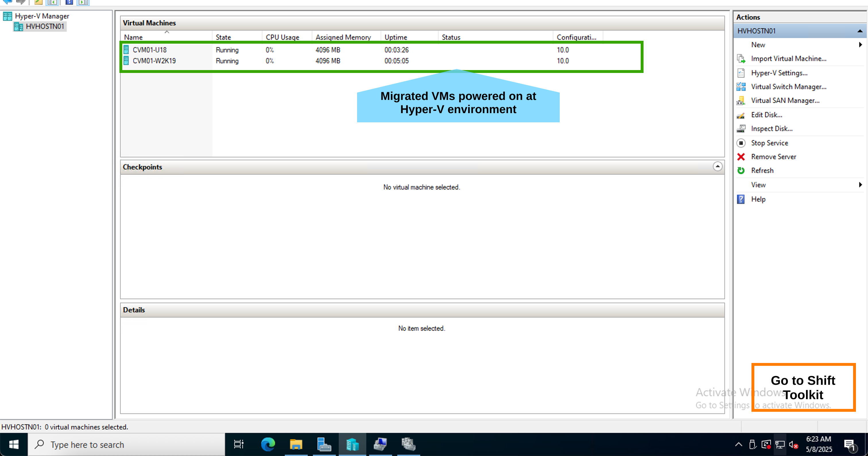868x456 pixels.
Task: Show hidden system tray icons
Action: (739, 445)
